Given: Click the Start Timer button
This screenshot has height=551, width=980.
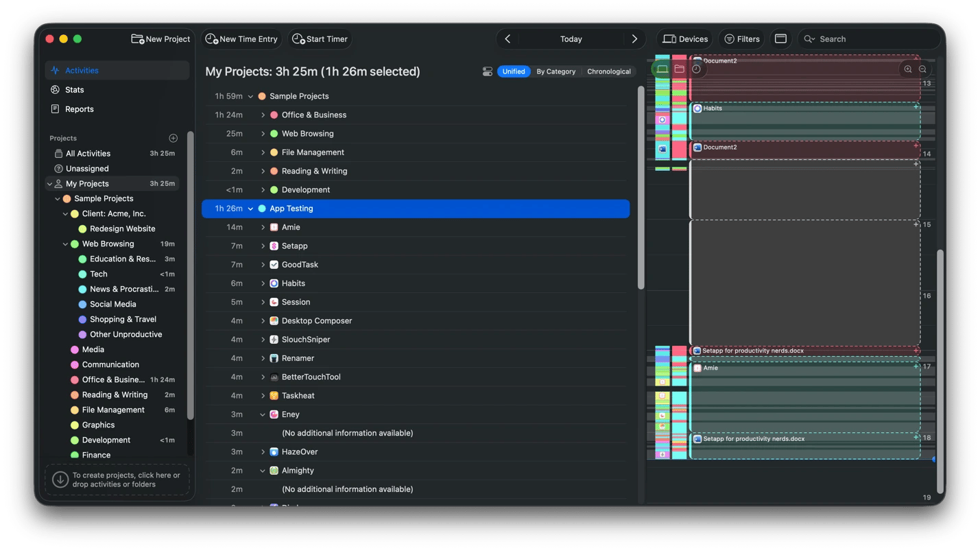Looking at the screenshot, I should (320, 39).
